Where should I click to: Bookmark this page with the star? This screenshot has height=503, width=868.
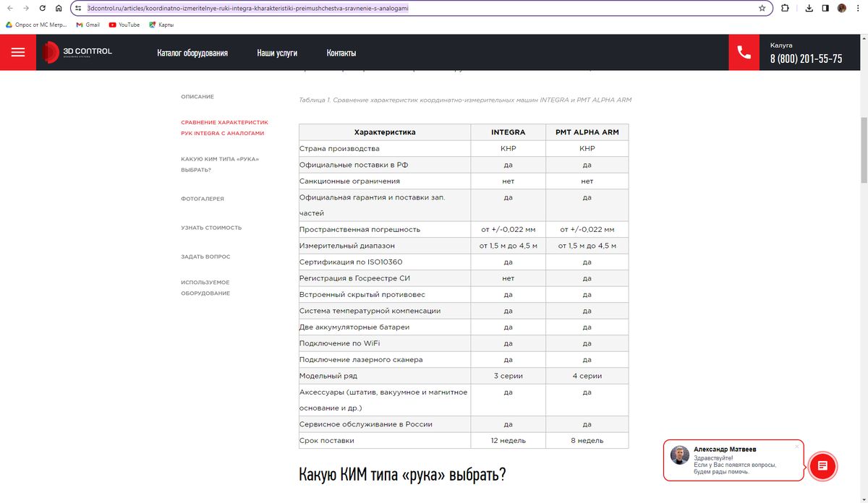coord(762,8)
